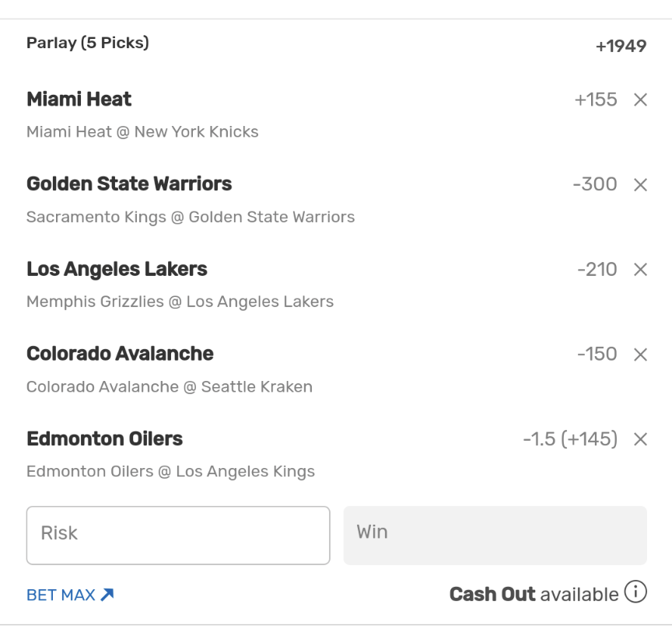Remove Golden State Warriors pick

click(x=640, y=184)
